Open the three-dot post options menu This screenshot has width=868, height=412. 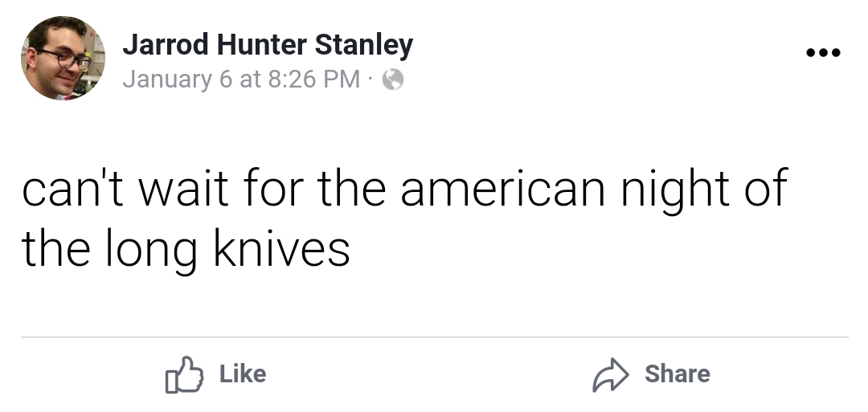[x=823, y=52]
